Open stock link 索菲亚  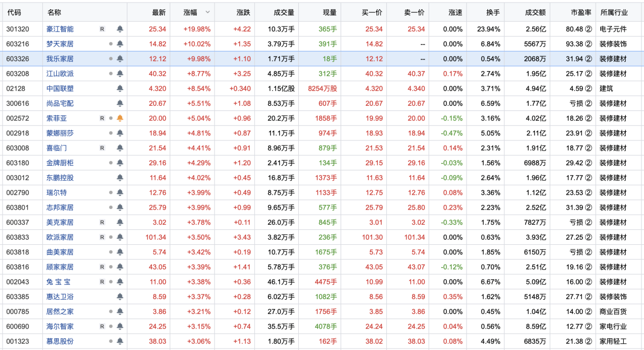point(57,118)
